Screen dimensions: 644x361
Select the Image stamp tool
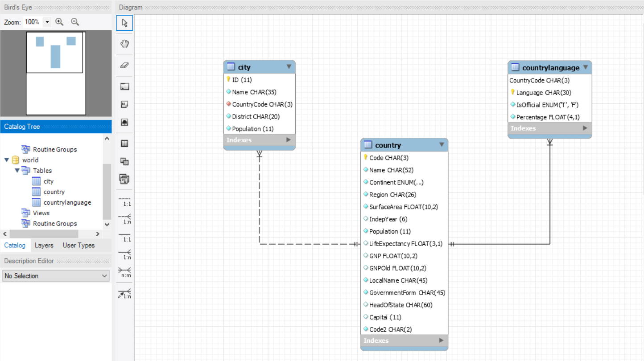click(124, 122)
